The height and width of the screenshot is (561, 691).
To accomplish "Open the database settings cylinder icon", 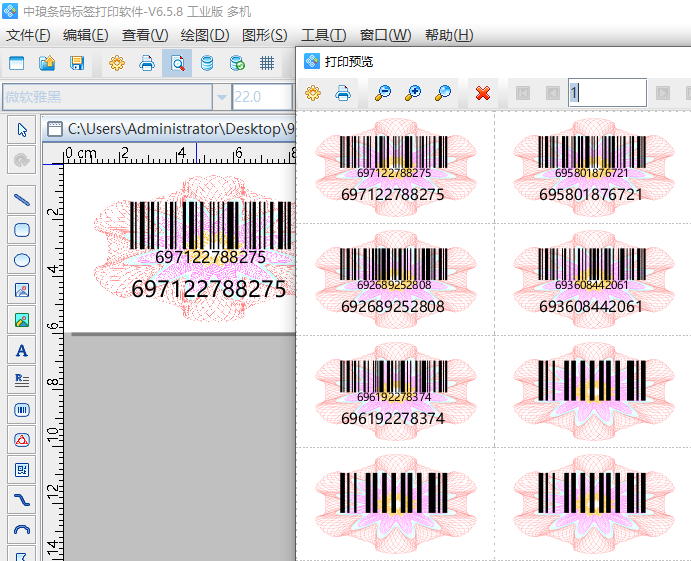I will [x=207, y=63].
